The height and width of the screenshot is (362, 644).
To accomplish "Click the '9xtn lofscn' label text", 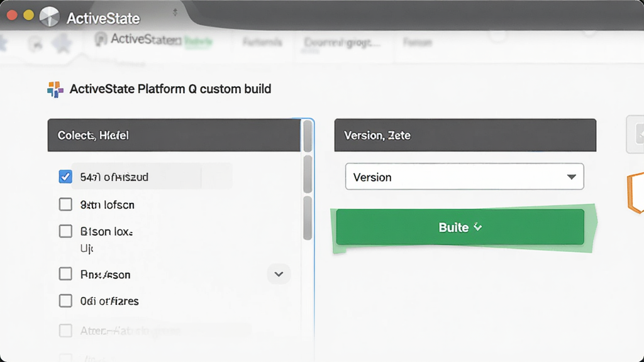I will pos(107,205).
